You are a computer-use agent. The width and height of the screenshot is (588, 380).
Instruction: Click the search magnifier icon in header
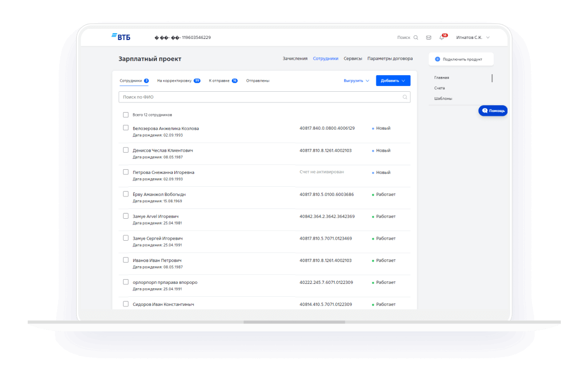tap(416, 37)
